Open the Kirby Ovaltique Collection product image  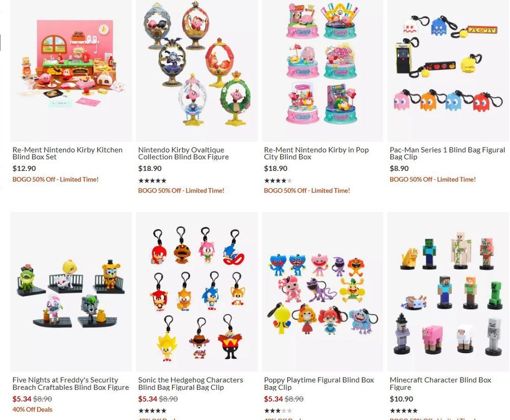pyautogui.click(x=197, y=70)
